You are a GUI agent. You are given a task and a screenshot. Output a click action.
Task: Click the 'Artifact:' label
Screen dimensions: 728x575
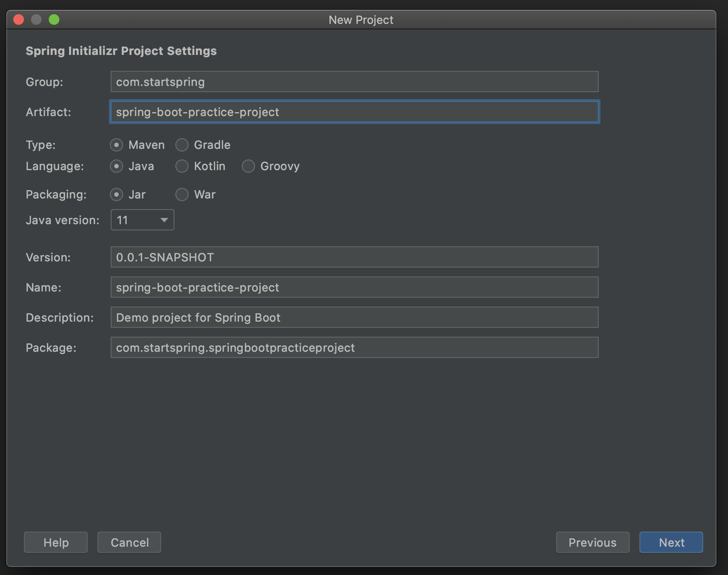pos(48,112)
